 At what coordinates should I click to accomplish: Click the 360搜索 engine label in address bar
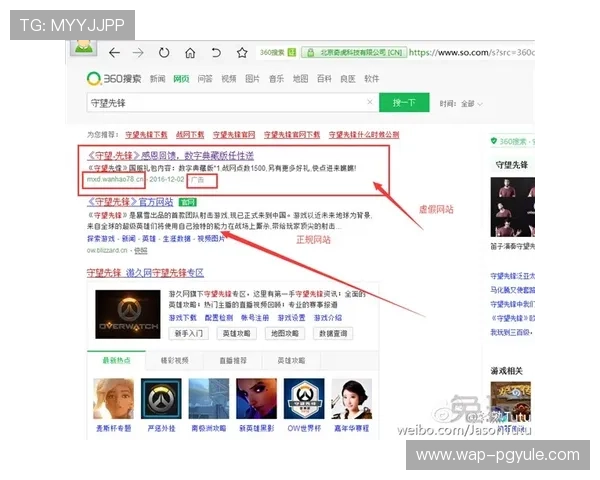pos(272,52)
